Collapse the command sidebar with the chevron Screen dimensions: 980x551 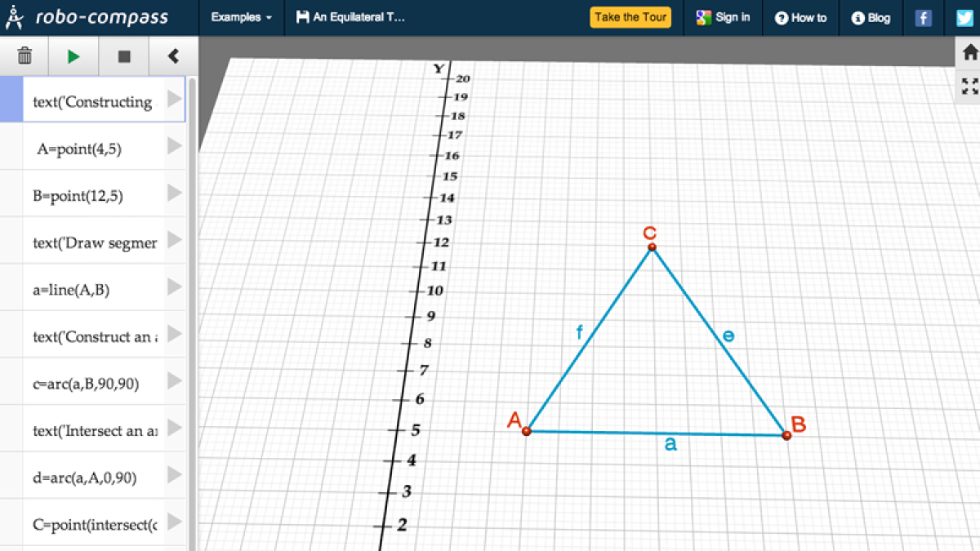click(174, 56)
